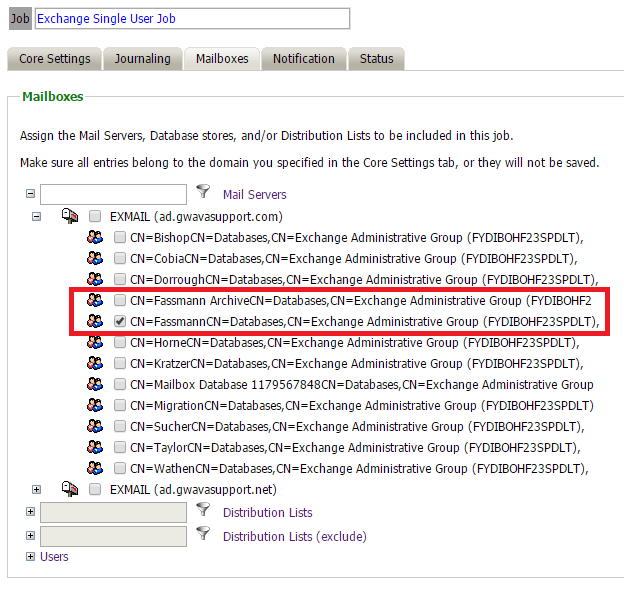624x602 pixels.
Task: Check the EXMAIL (ad.gwavasupport.net) server checkbox
Action: [x=95, y=489]
